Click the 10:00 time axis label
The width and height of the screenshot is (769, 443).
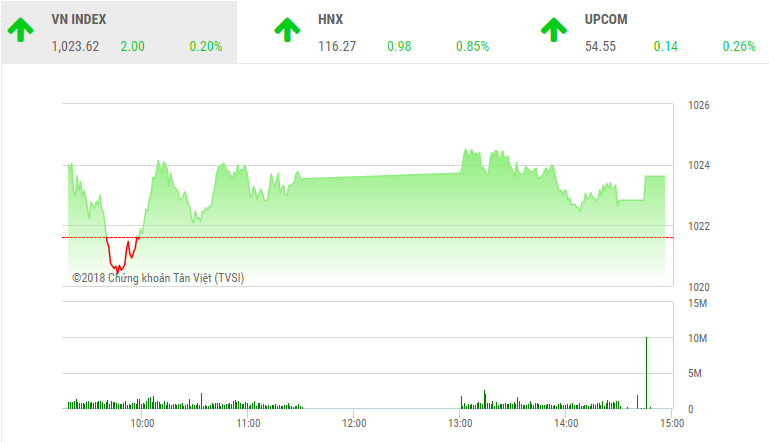[x=142, y=423]
